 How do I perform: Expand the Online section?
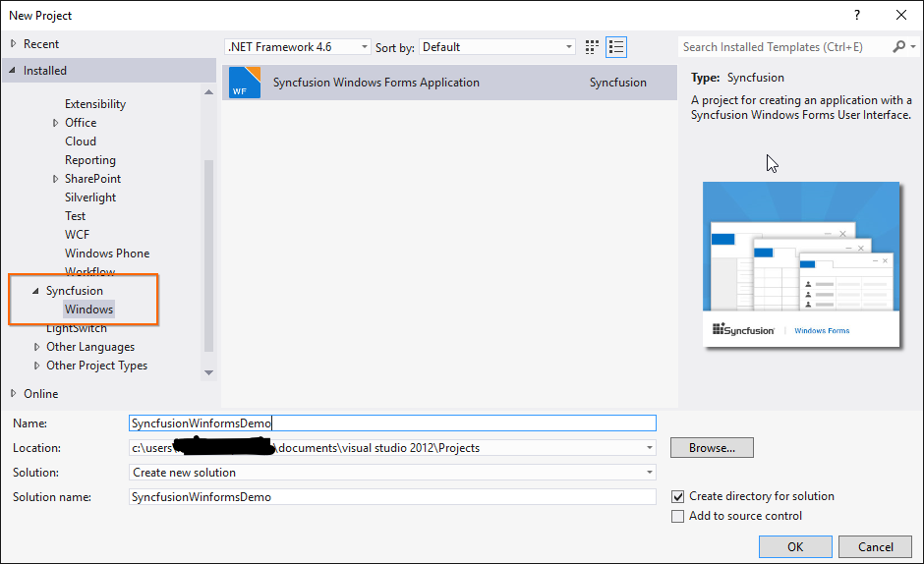13,394
